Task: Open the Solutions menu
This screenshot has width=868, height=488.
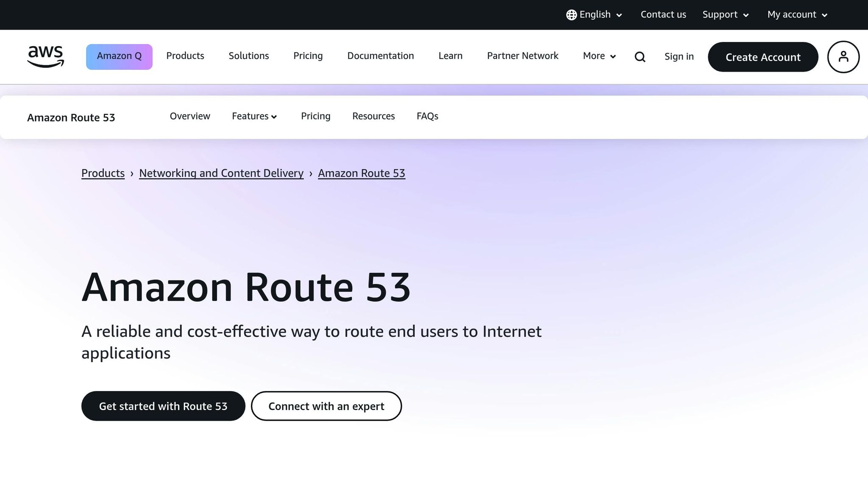Action: coord(249,56)
